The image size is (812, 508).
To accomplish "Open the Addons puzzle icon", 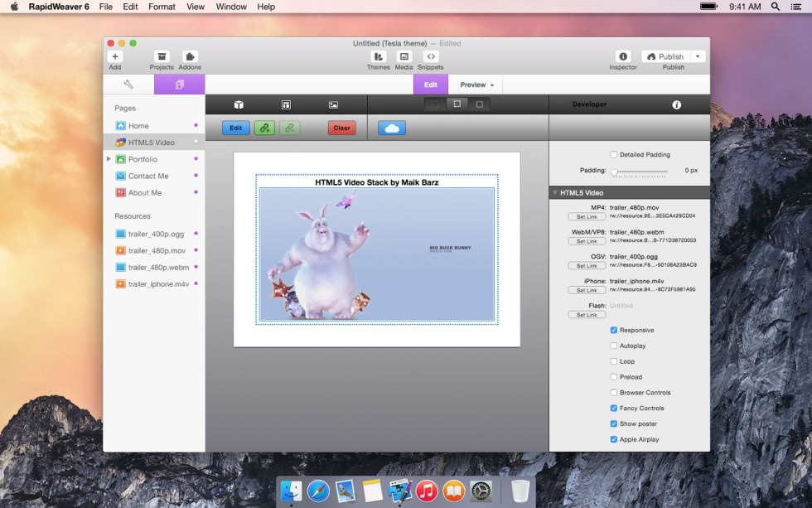I will [x=190, y=56].
